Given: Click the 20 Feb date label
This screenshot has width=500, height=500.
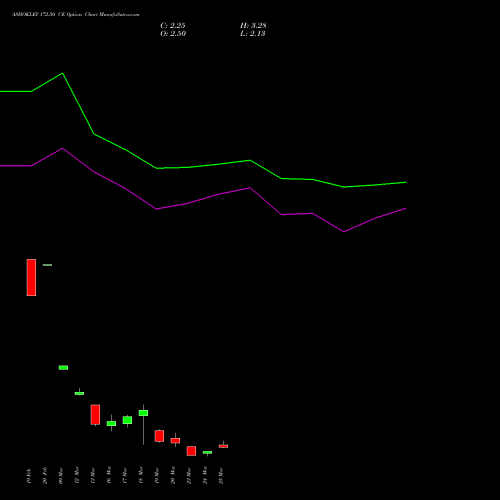Looking at the screenshot, I should pos(45,476).
